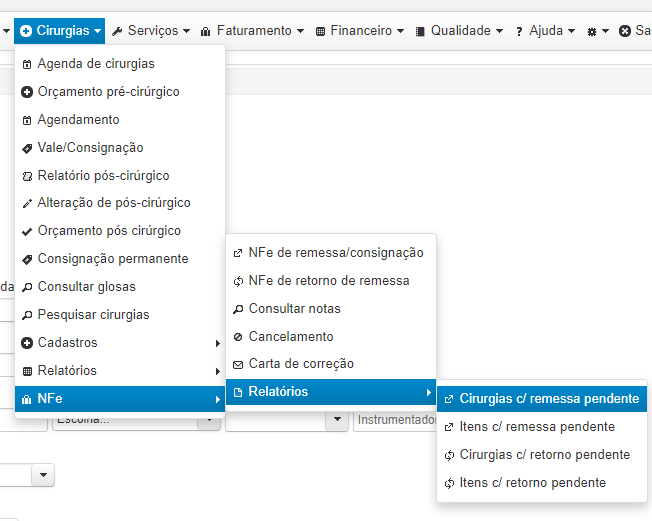Viewport: 652px width, 521px height.
Task: Expand the Cadastros submenu arrow
Action: coord(217,343)
